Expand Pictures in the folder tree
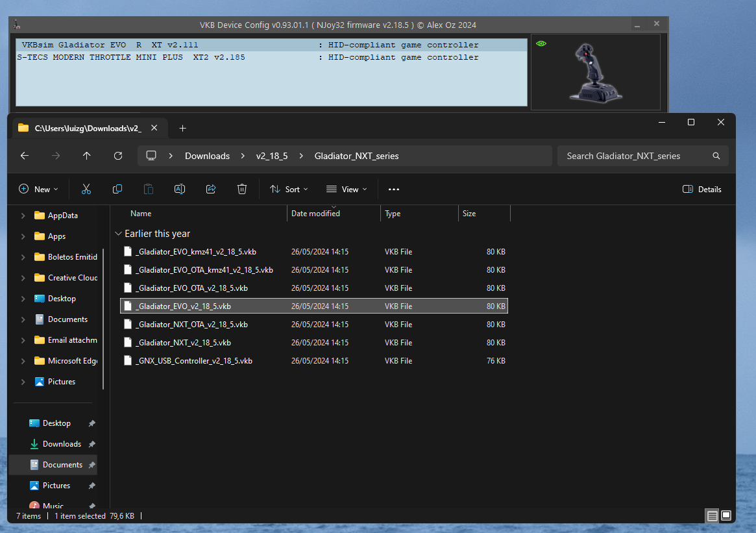Image resolution: width=756 pixels, height=533 pixels. click(23, 382)
